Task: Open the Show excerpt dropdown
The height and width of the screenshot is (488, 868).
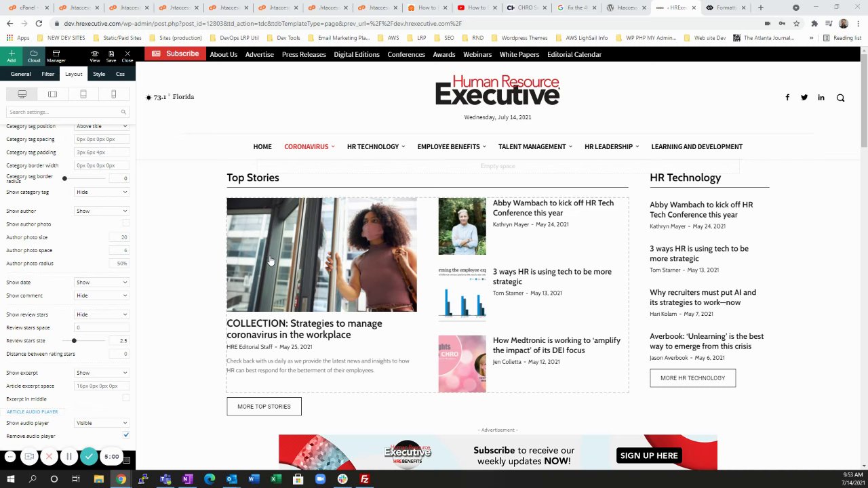Action: [102, 373]
